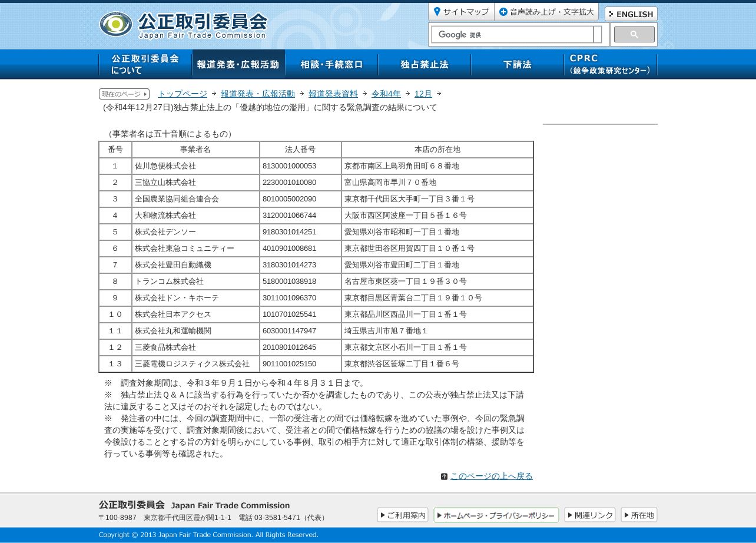
Task: Click corporate number 3120001066744
Action: pos(289,216)
